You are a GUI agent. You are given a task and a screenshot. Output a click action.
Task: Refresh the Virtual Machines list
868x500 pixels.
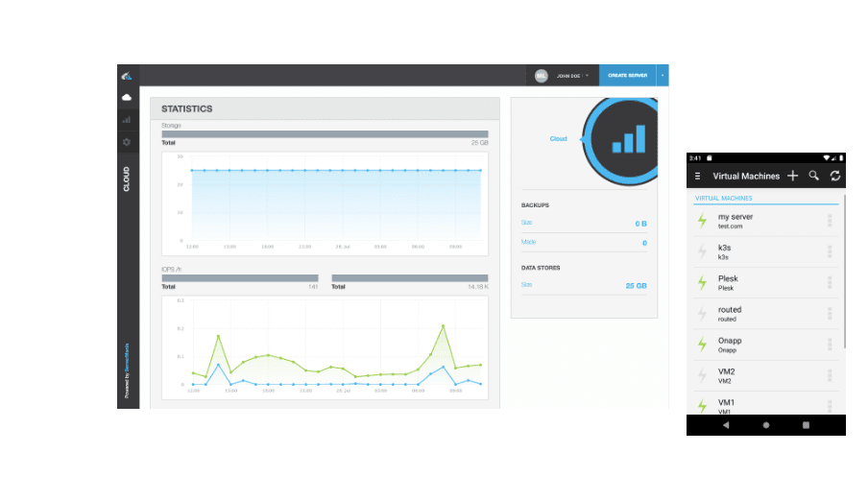(x=835, y=176)
